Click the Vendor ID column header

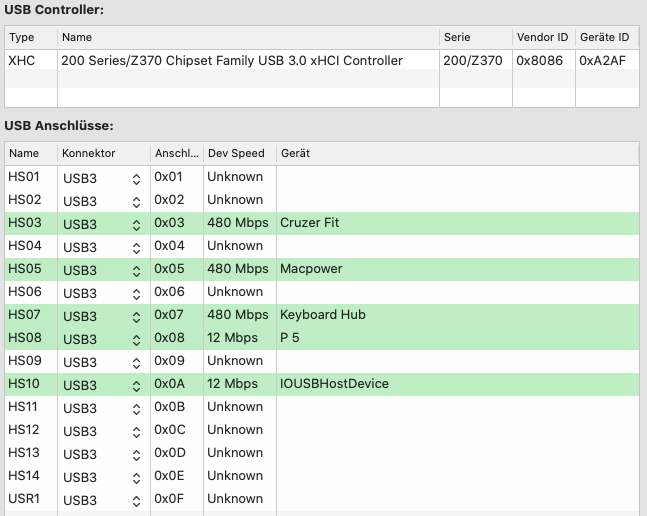coord(542,37)
